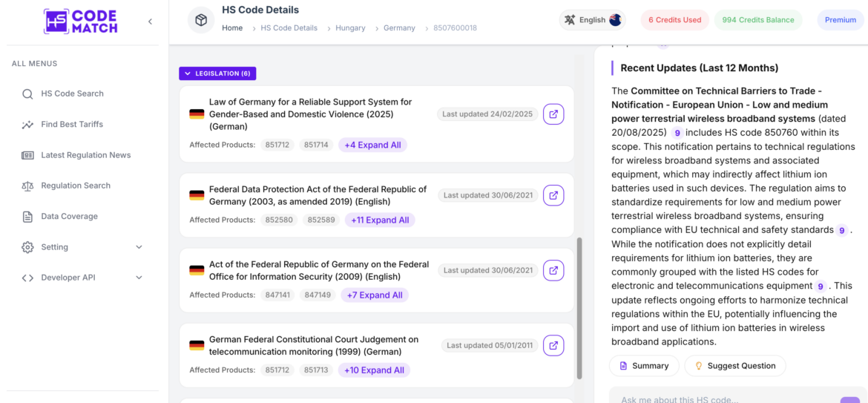Go to Hungary breadcrumb
Viewport: 868px width, 403px height.
tap(350, 27)
